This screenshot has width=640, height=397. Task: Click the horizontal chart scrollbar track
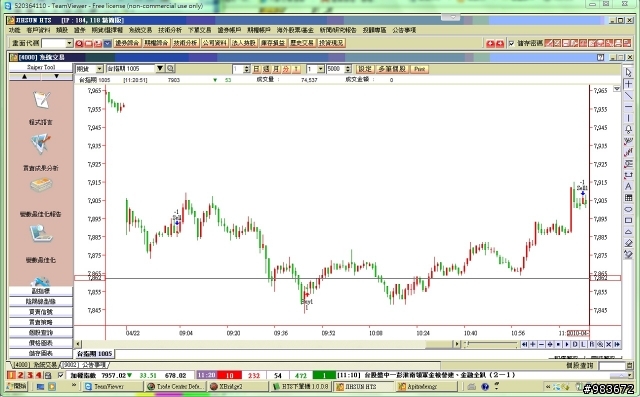tap(268, 345)
